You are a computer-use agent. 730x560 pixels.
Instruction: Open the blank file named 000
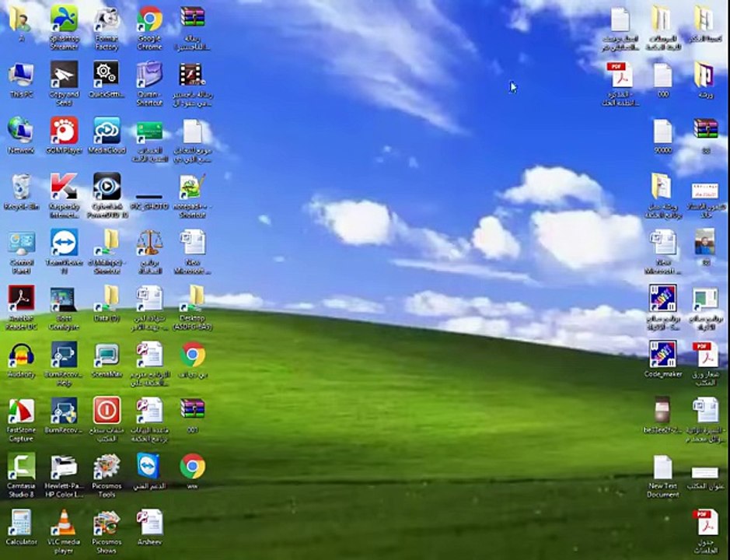(x=663, y=79)
